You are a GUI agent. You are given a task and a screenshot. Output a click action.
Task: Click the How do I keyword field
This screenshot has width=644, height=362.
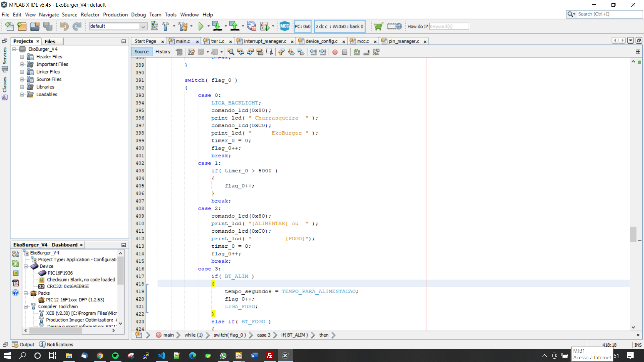tap(449, 26)
